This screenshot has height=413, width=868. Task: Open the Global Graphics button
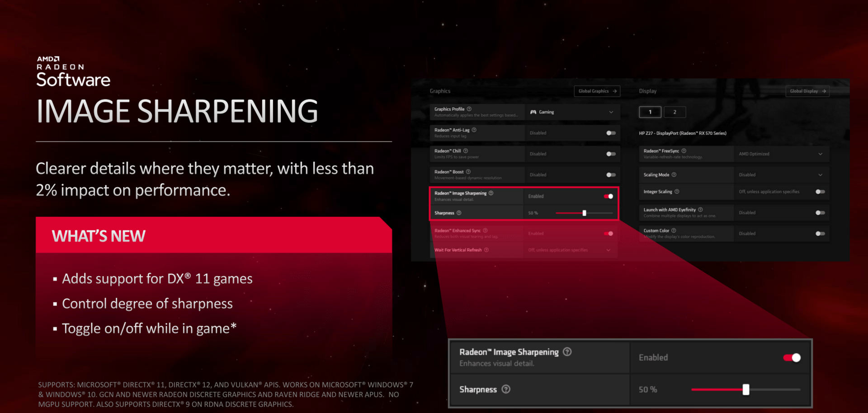click(x=597, y=91)
